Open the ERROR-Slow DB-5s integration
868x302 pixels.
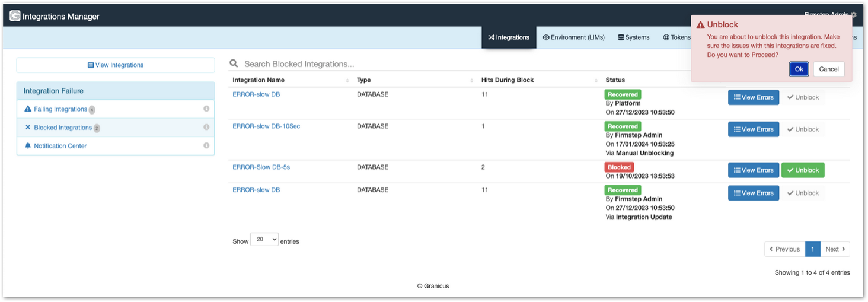(x=261, y=167)
